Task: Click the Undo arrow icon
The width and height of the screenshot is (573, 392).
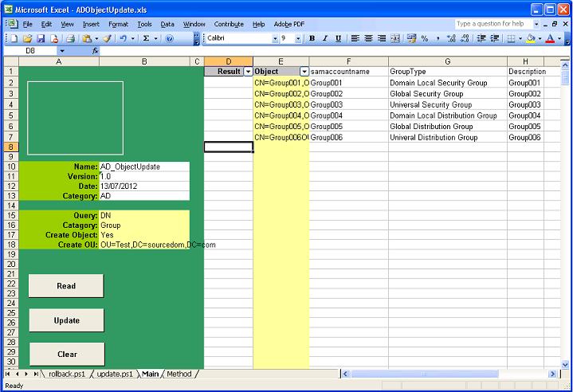Action: click(x=122, y=38)
